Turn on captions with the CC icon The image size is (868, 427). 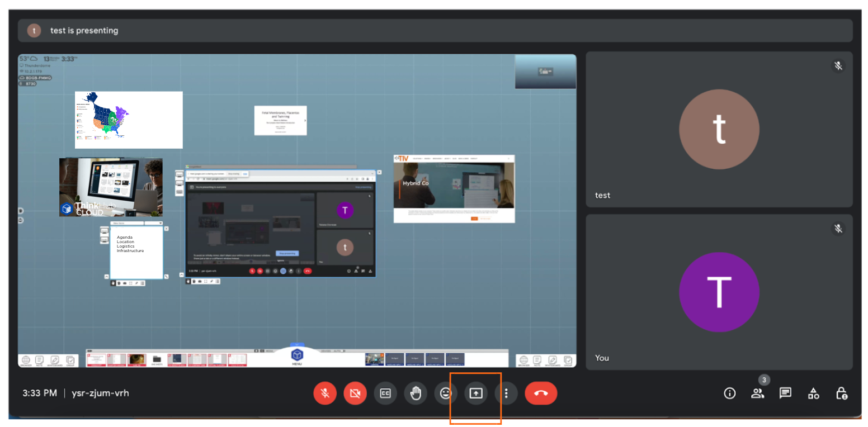[385, 393]
